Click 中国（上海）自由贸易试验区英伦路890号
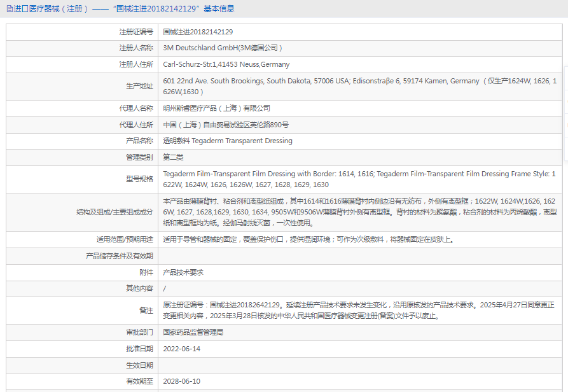 pyautogui.click(x=226, y=125)
